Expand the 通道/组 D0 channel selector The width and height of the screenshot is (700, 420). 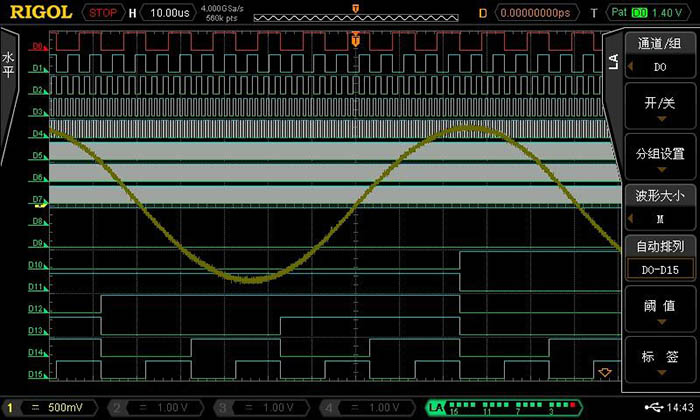click(659, 56)
